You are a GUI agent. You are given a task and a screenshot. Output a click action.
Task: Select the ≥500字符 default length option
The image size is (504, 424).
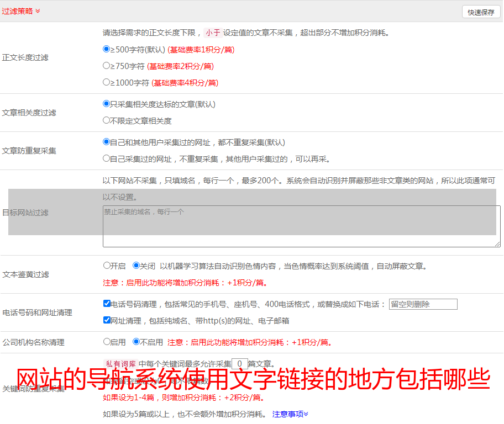coord(107,49)
